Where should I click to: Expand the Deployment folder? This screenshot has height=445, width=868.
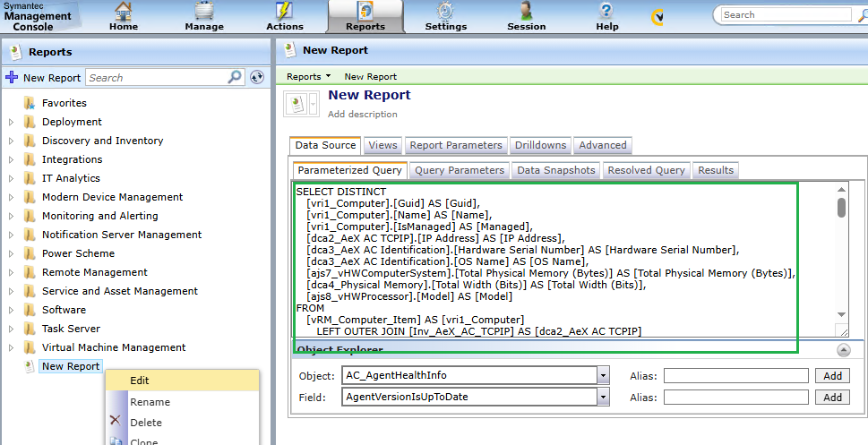click(11, 123)
